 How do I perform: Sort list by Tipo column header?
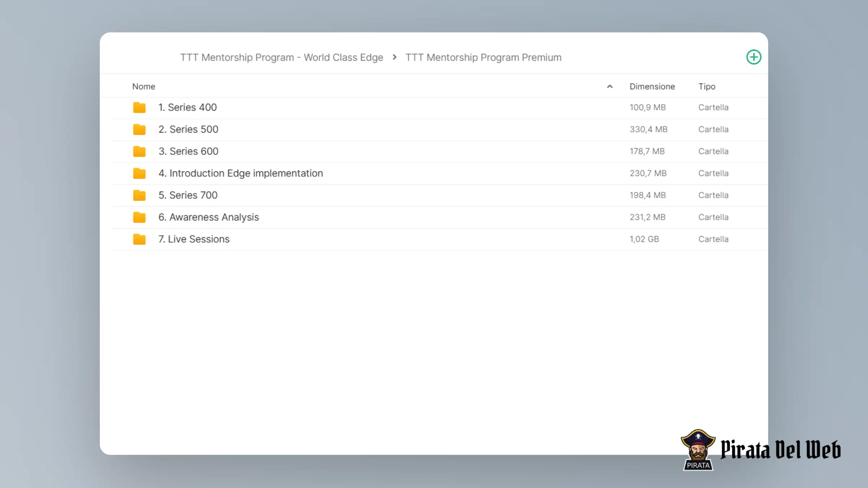(707, 86)
